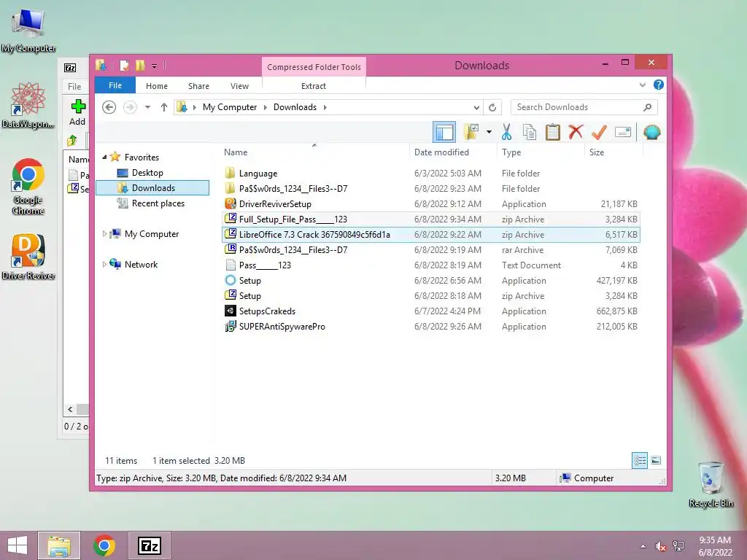Open the Windows Start button
This screenshot has width=747, height=560.
click(x=18, y=545)
